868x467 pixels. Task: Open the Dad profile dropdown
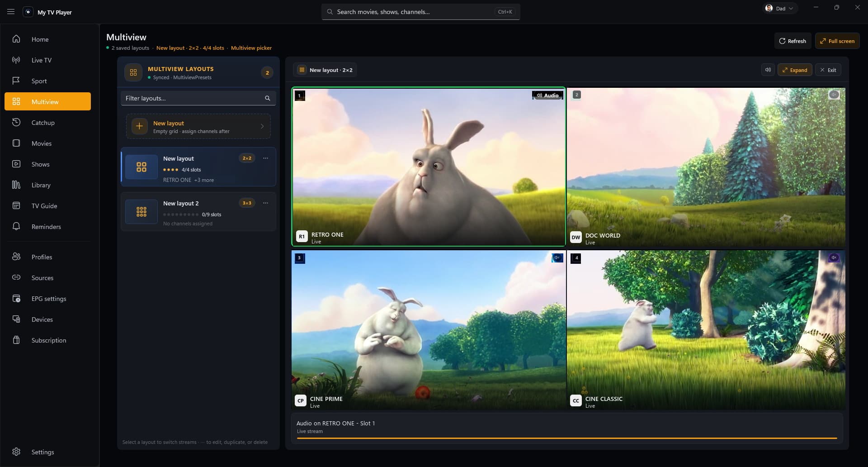pyautogui.click(x=781, y=8)
